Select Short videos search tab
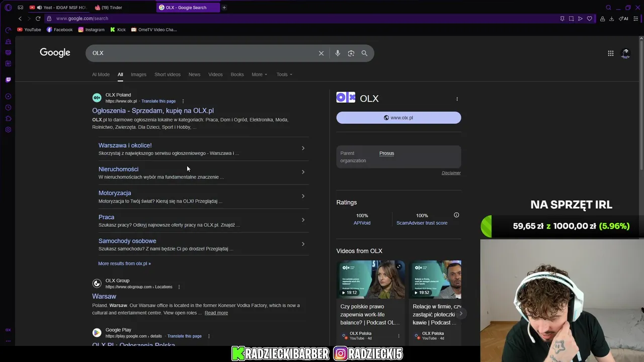The image size is (644, 362). 168,74
